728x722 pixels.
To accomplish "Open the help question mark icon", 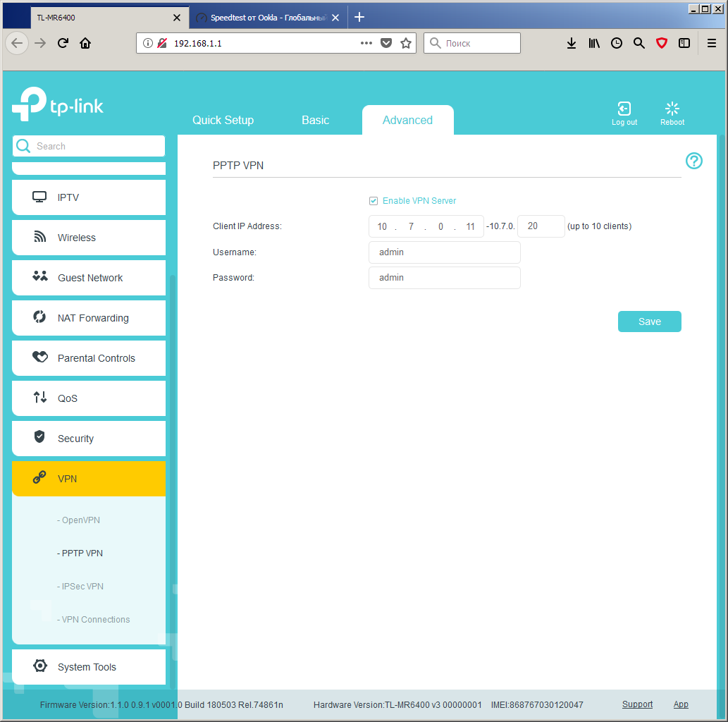I will tap(693, 161).
